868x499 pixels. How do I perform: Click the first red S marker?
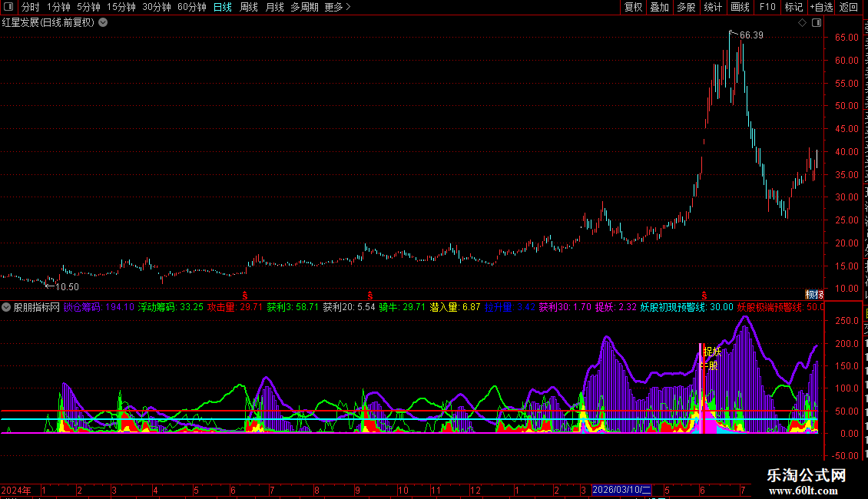[x=245, y=296]
